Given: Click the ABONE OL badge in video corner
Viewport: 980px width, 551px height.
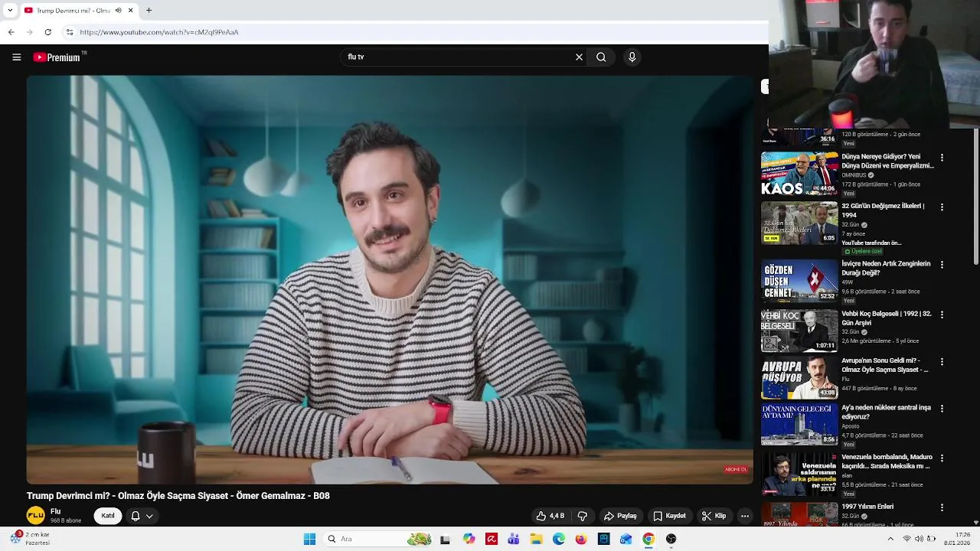Looking at the screenshot, I should 736,469.
